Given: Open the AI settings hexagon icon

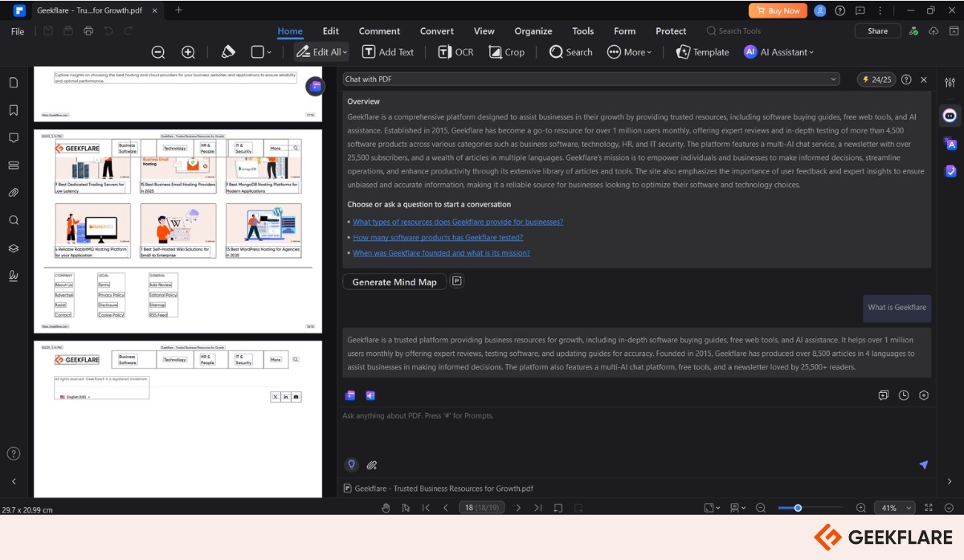Looking at the screenshot, I should pyautogui.click(x=924, y=395).
